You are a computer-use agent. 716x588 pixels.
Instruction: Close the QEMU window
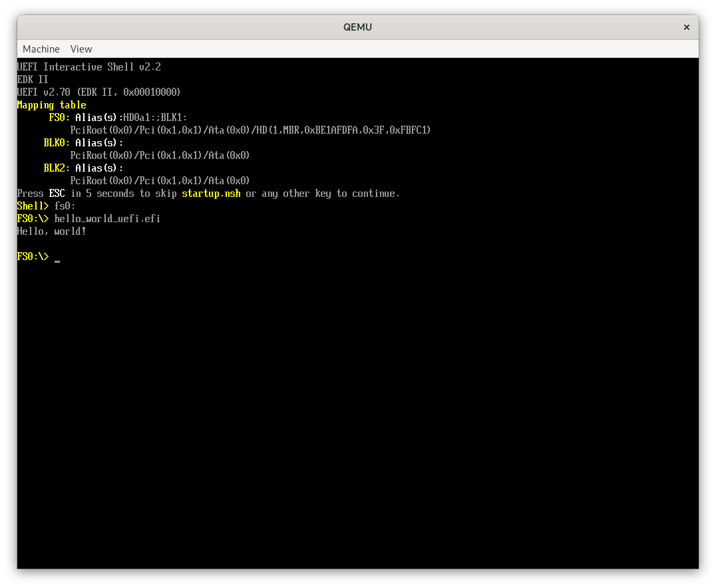point(686,27)
